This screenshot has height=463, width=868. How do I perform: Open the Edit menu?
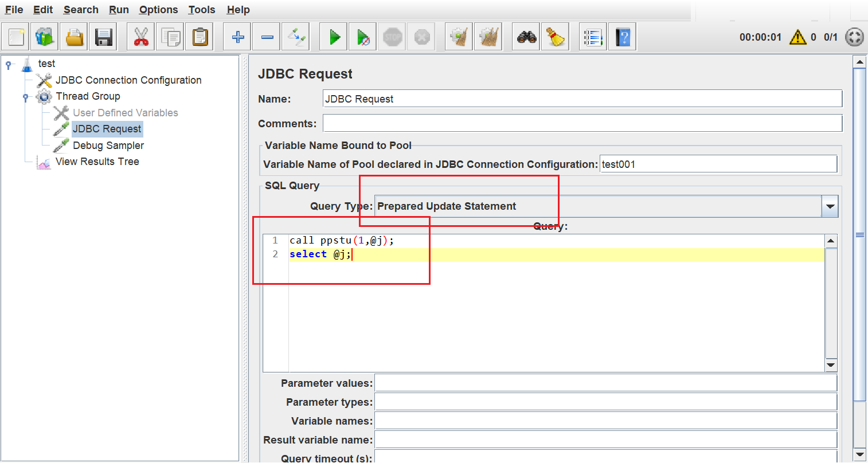pos(43,10)
